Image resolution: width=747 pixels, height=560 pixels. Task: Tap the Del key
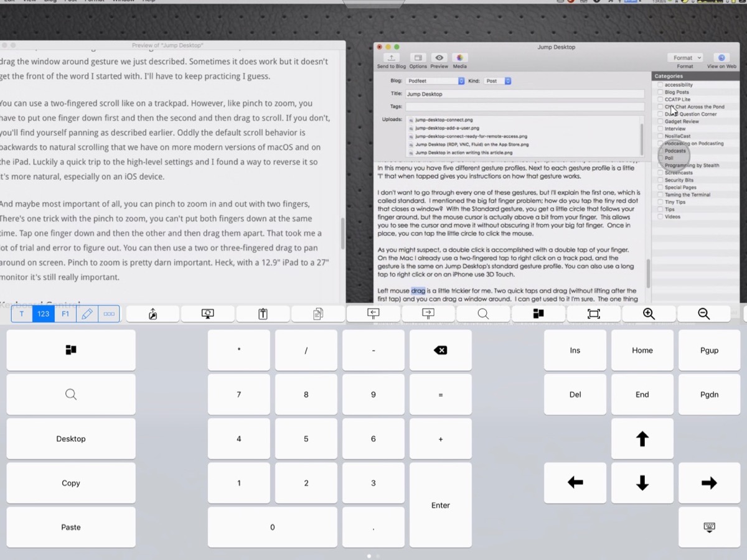coord(575,394)
